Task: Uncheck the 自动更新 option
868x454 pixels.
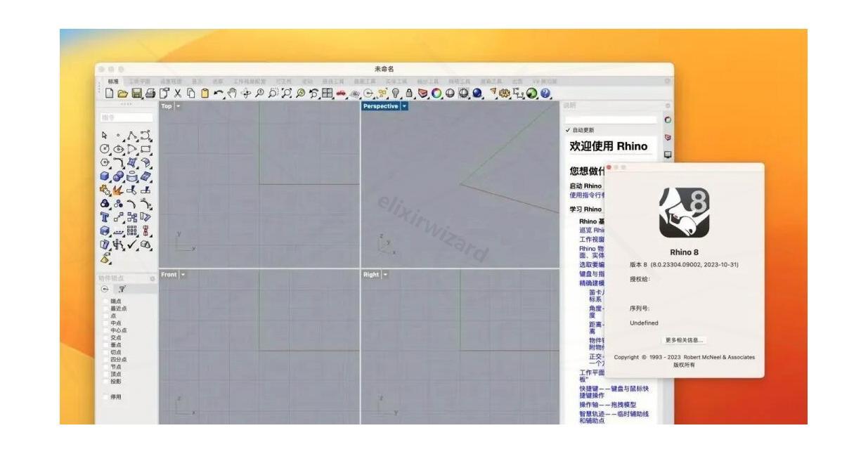Action: coord(568,130)
